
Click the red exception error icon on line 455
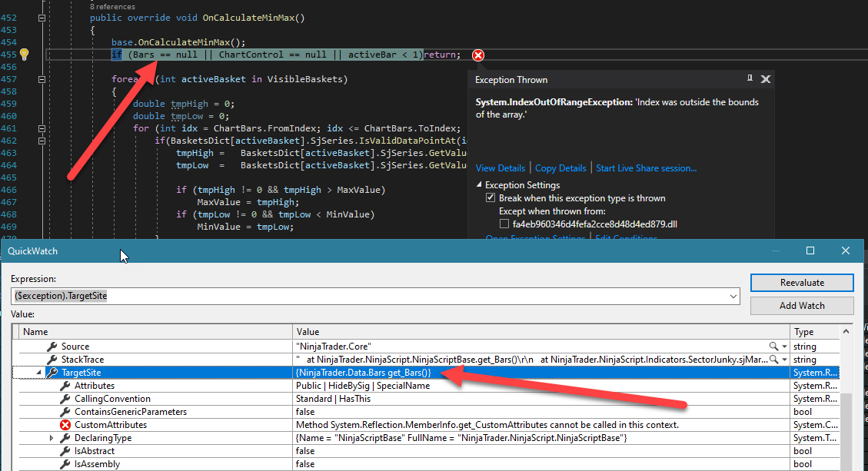(478, 55)
